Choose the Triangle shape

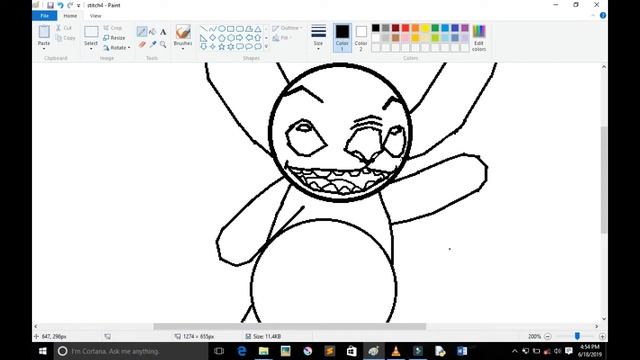click(258, 29)
